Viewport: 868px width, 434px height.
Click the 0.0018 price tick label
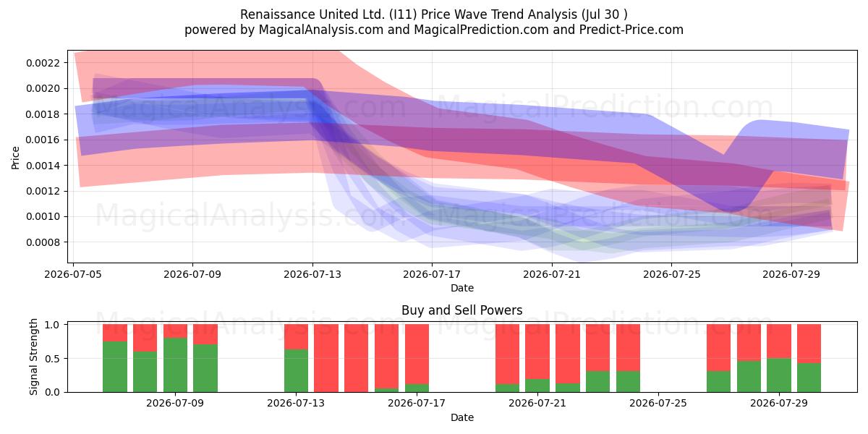pos(42,114)
